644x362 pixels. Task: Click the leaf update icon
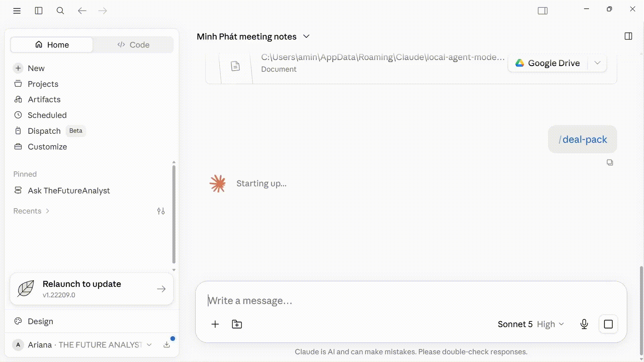click(x=26, y=289)
